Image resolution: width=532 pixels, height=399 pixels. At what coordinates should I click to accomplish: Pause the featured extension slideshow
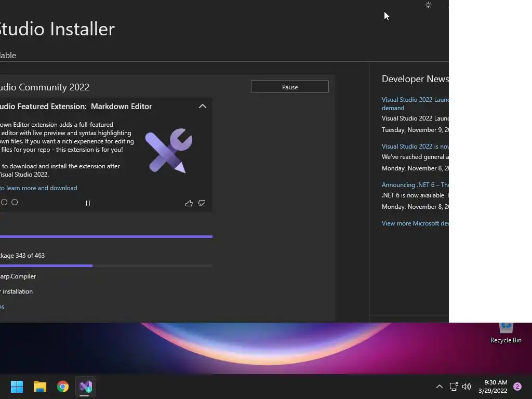[88, 203]
